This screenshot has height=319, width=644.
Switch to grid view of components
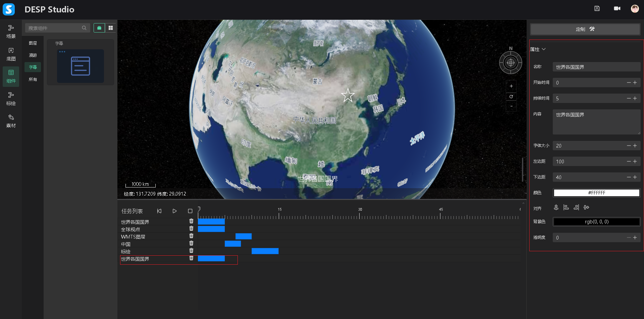coord(111,28)
